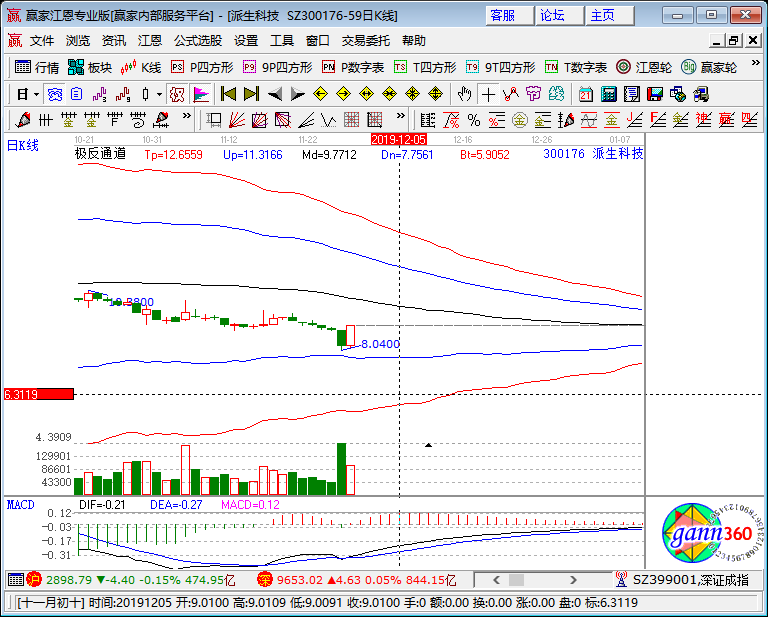This screenshot has width=768, height=617.
Task: Open the 文件 menu
Action: pos(42,41)
